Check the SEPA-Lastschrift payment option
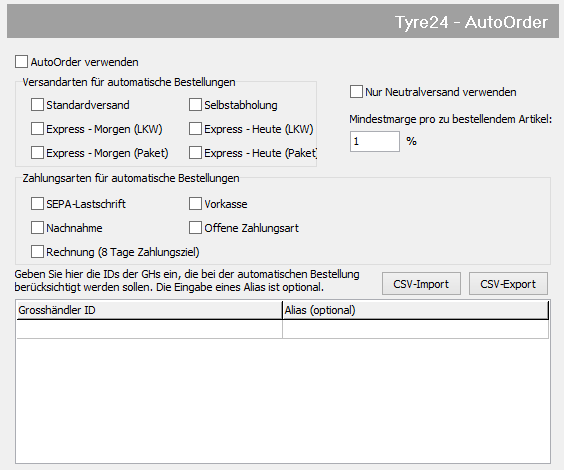The height and width of the screenshot is (470, 564). coord(37,204)
